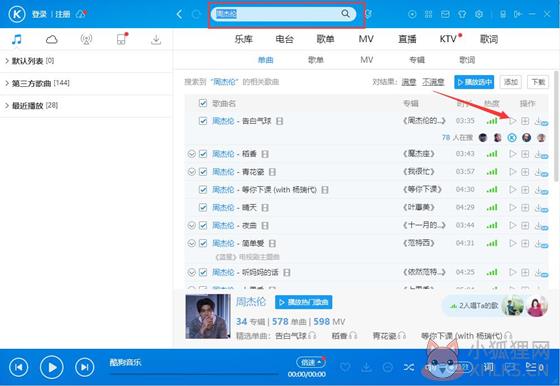Viewport: 560px width, 386px height.
Task: Uncheck the 简单爱 song checkbox
Action: point(203,243)
